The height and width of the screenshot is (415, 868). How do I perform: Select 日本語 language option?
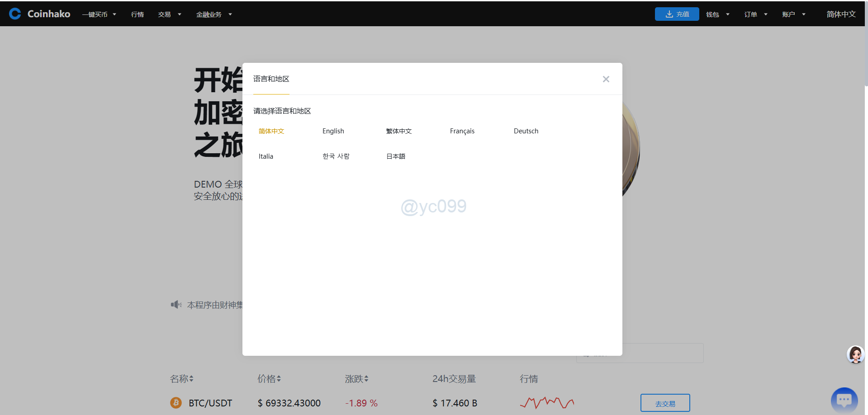tap(395, 156)
